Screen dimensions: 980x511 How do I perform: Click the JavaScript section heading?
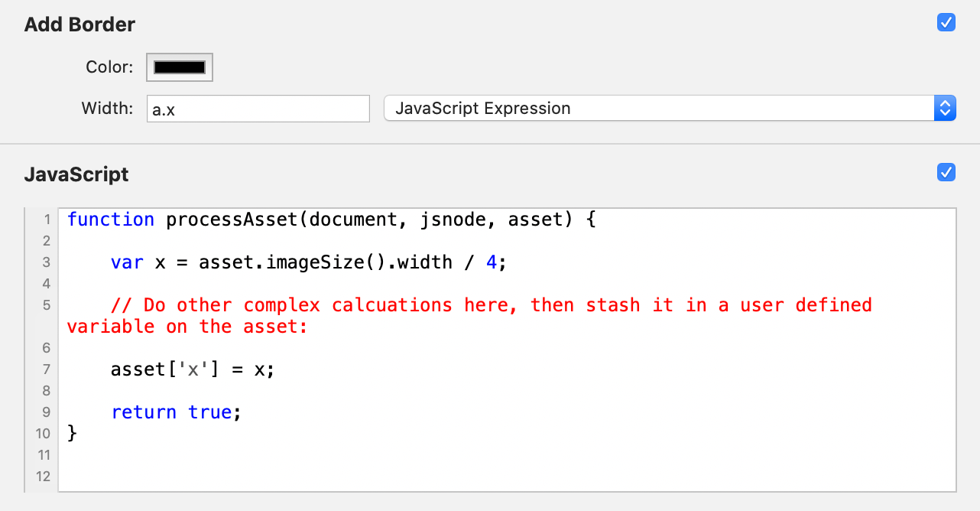76,174
